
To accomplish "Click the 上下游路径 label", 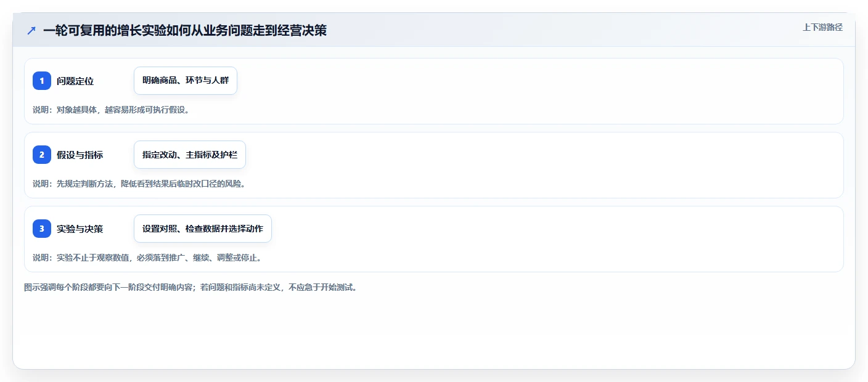I will pyautogui.click(x=822, y=27).
